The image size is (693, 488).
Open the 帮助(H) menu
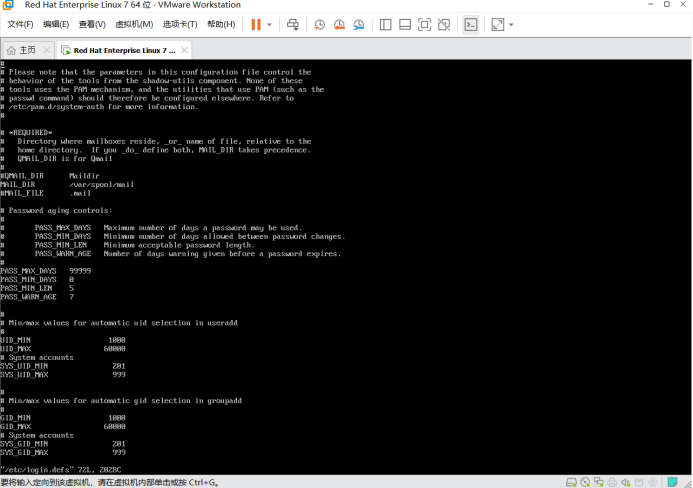[221, 24]
